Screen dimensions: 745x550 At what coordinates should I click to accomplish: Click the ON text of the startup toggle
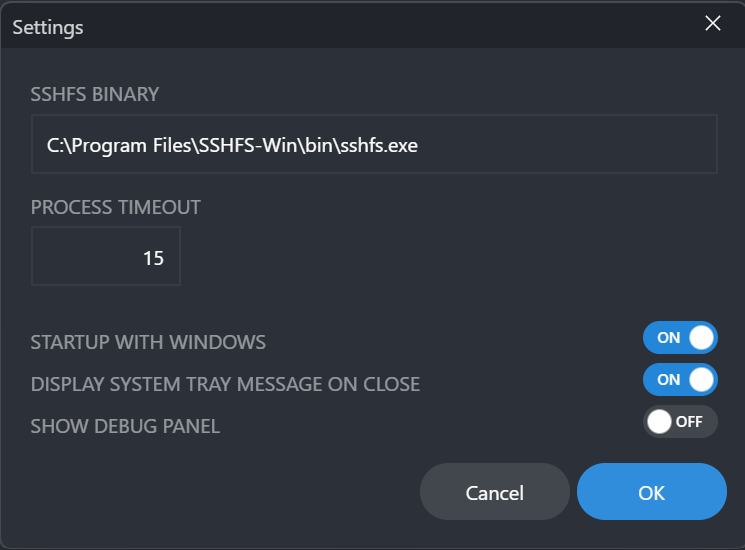tap(668, 338)
